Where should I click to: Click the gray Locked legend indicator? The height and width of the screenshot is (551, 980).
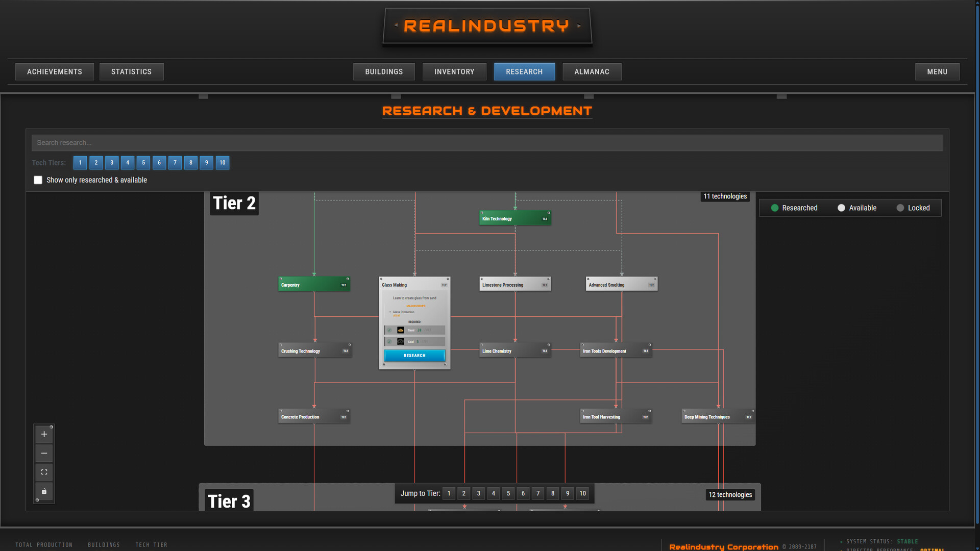click(900, 208)
